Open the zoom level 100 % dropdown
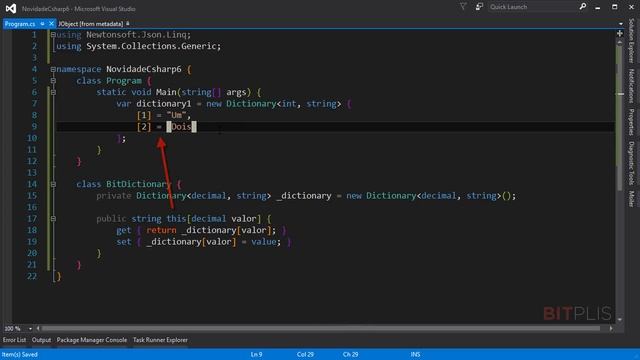 tap(30, 329)
